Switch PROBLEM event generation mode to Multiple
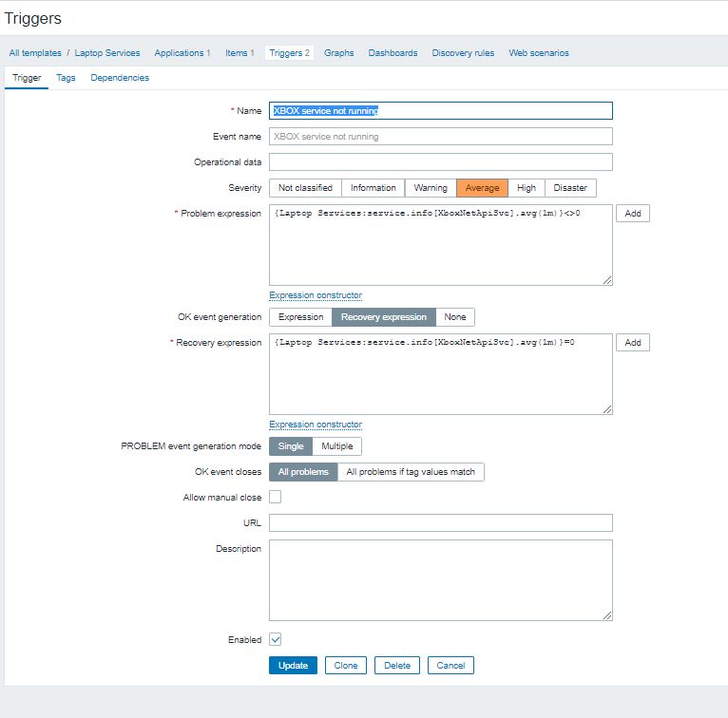Screen dimensions: 728x718 coord(336,446)
